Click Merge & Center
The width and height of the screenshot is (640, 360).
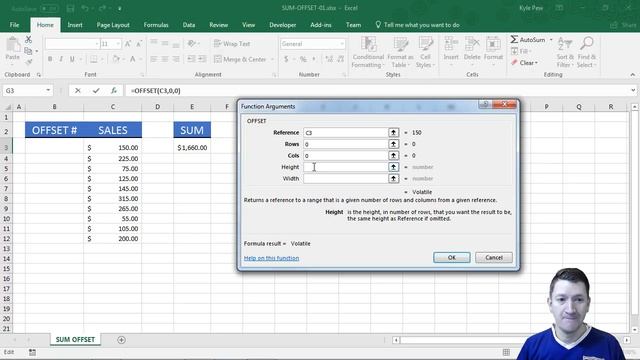click(240, 59)
